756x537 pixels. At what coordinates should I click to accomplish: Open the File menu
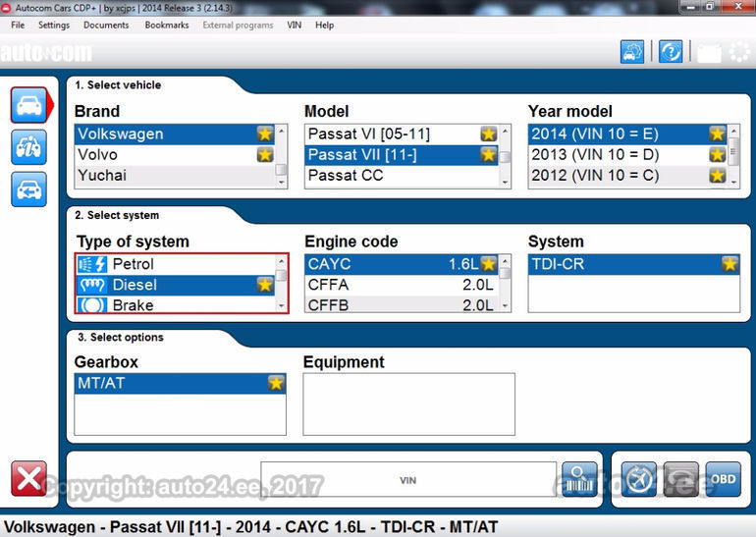click(18, 26)
